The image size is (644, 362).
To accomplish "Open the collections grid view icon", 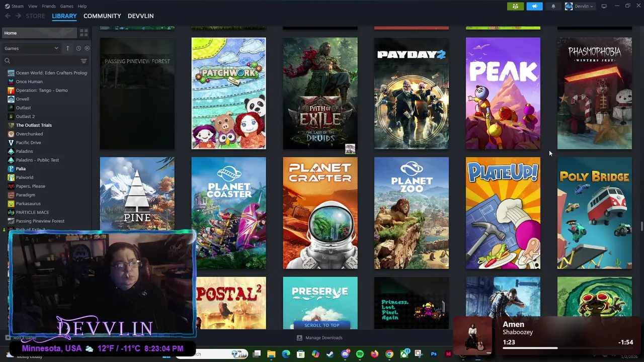I will click(x=84, y=33).
